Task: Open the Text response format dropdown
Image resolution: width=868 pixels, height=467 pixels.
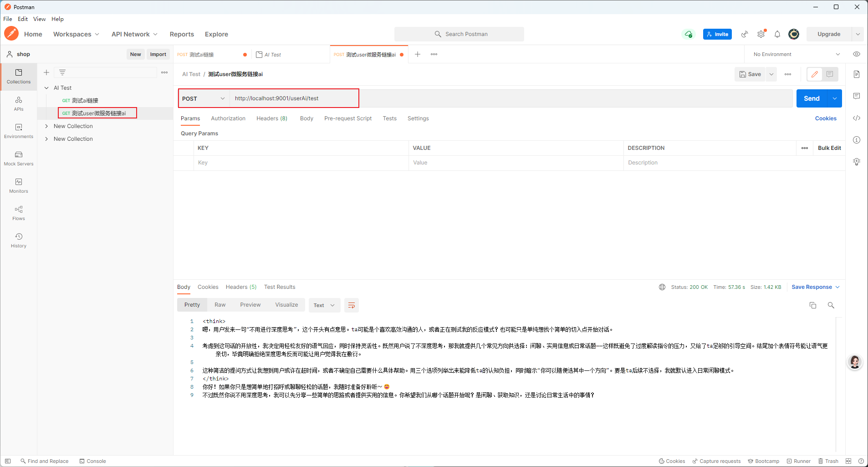Action: (324, 305)
